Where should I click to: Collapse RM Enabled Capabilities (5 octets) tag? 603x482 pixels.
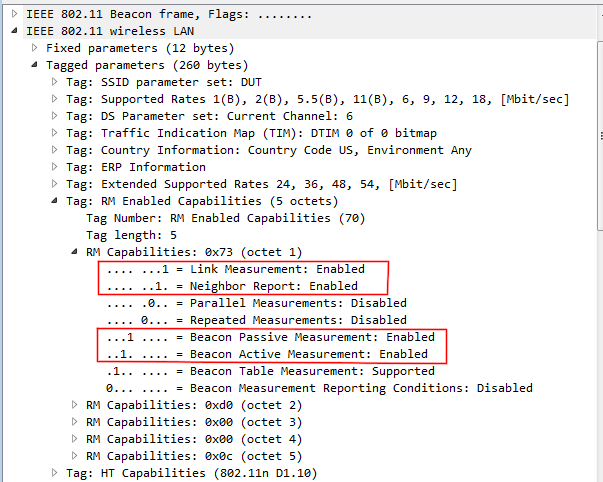(x=55, y=200)
